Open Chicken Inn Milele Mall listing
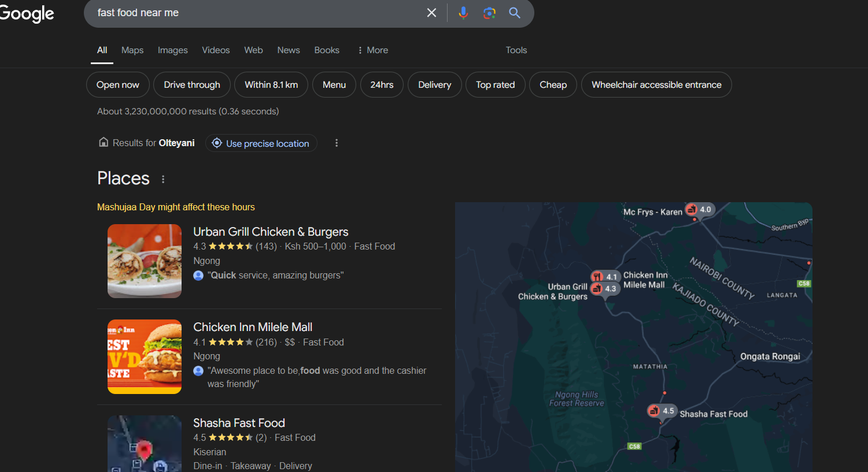 (x=253, y=327)
